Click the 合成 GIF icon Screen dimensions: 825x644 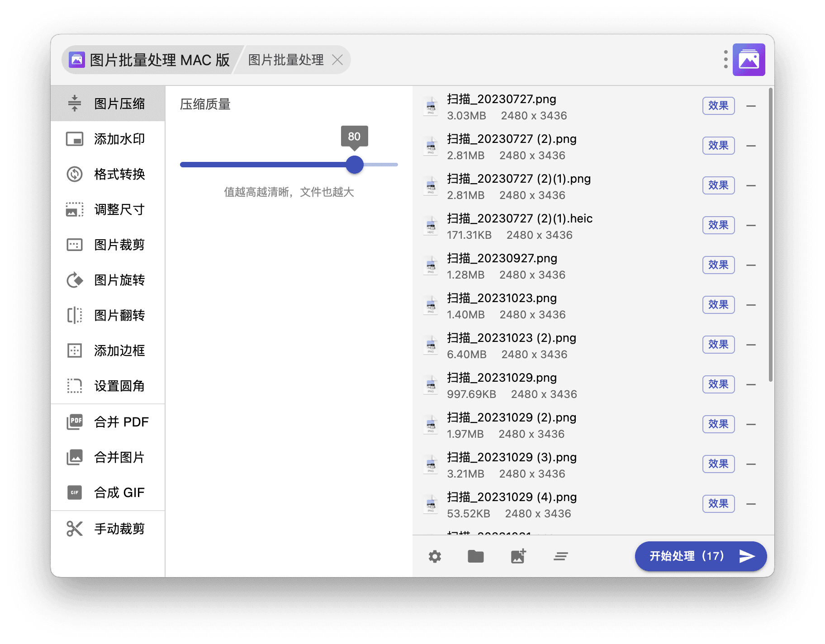tap(75, 492)
